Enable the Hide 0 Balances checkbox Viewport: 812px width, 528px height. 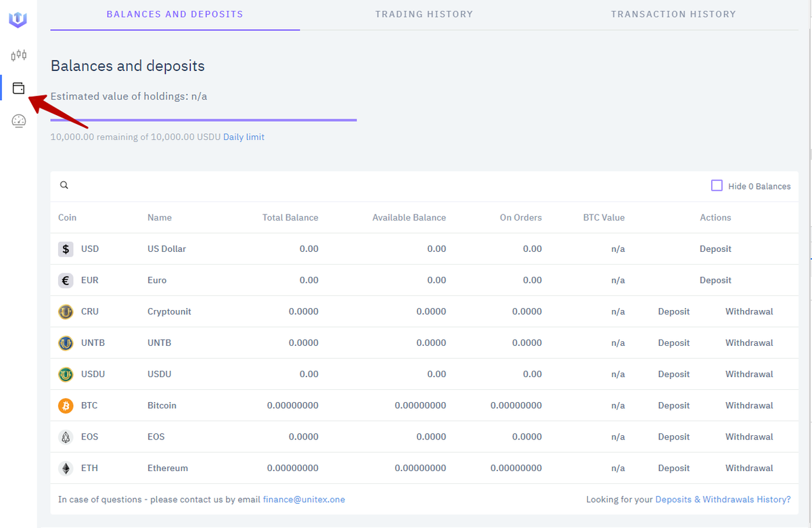pos(717,184)
